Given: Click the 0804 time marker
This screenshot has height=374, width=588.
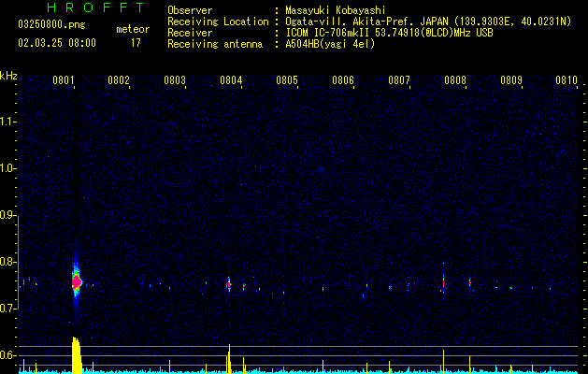Looking at the screenshot, I should tap(231, 80).
